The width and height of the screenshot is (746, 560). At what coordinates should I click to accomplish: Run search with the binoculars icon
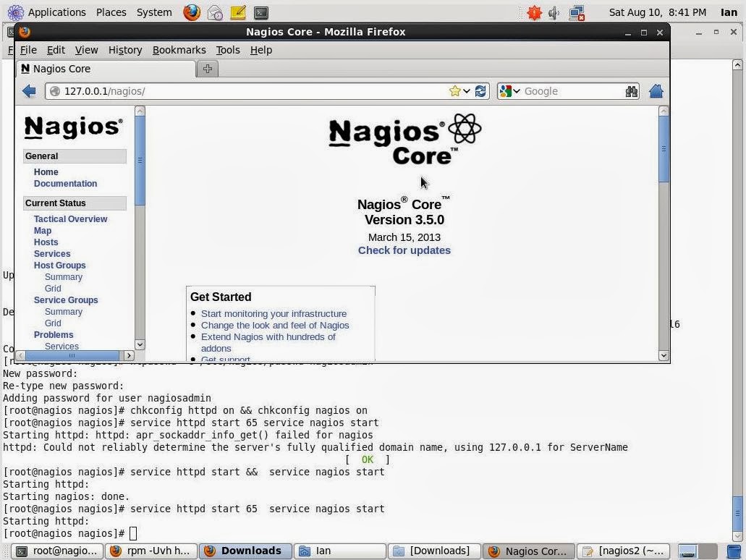tap(632, 91)
